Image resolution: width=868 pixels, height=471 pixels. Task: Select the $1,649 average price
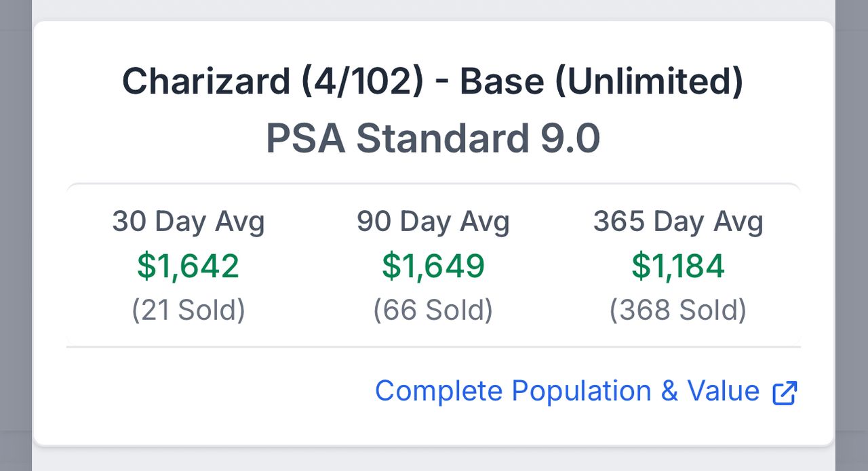coord(433,266)
